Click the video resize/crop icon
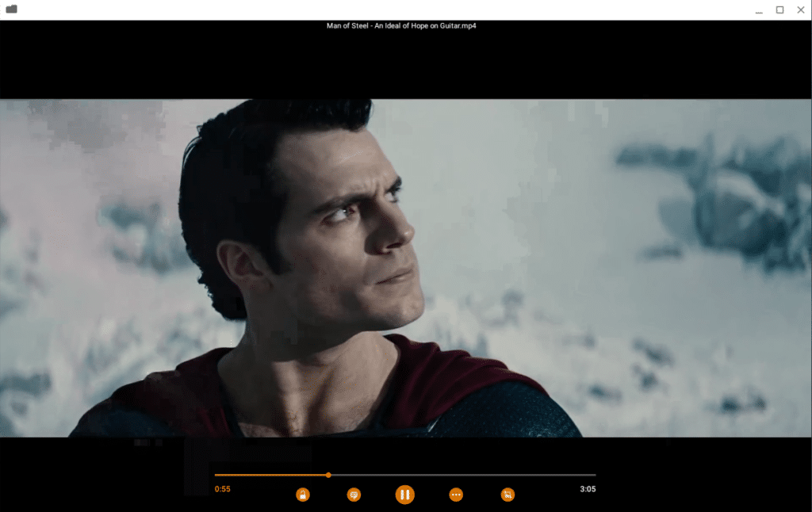Screen dimensions: 812x512 click(x=507, y=495)
